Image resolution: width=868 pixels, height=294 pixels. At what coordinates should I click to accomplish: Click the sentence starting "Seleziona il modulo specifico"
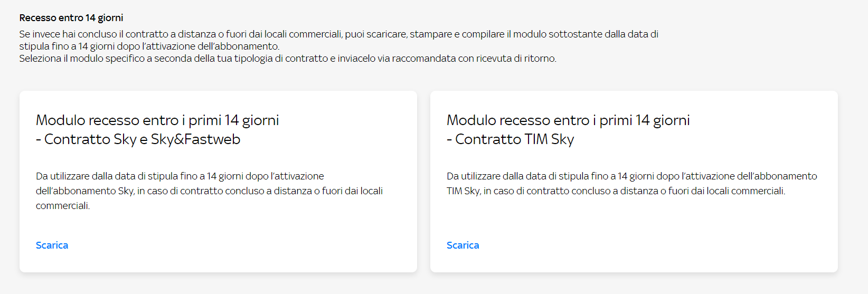pos(288,58)
